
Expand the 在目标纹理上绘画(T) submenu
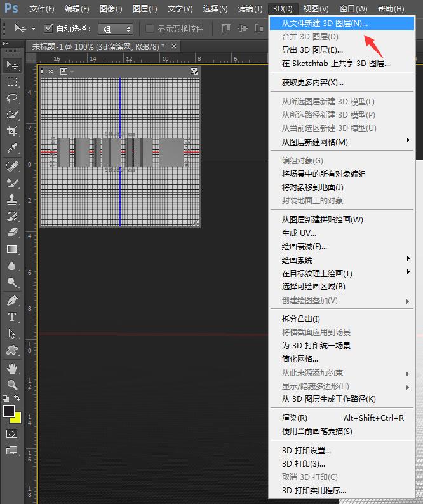[342, 273]
